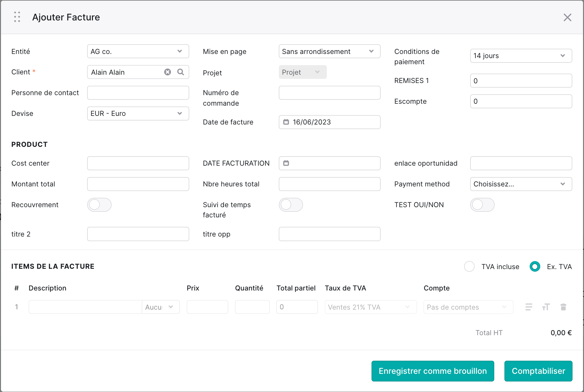Open the item unit dropdown Aucun

(161, 307)
